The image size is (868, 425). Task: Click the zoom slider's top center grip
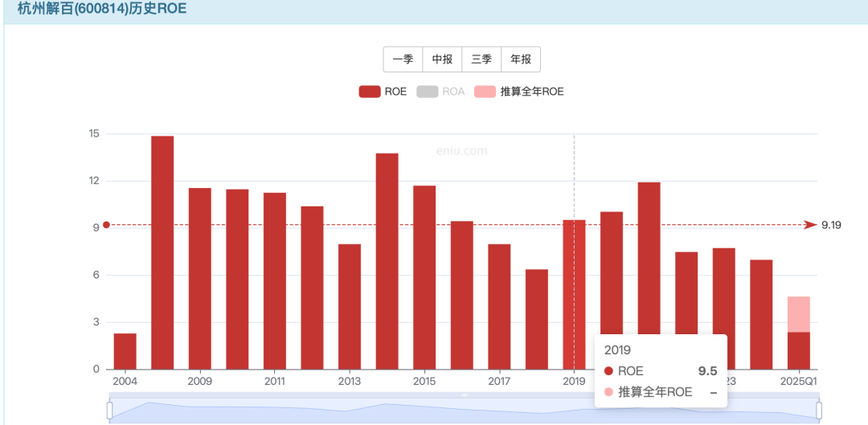tap(465, 394)
